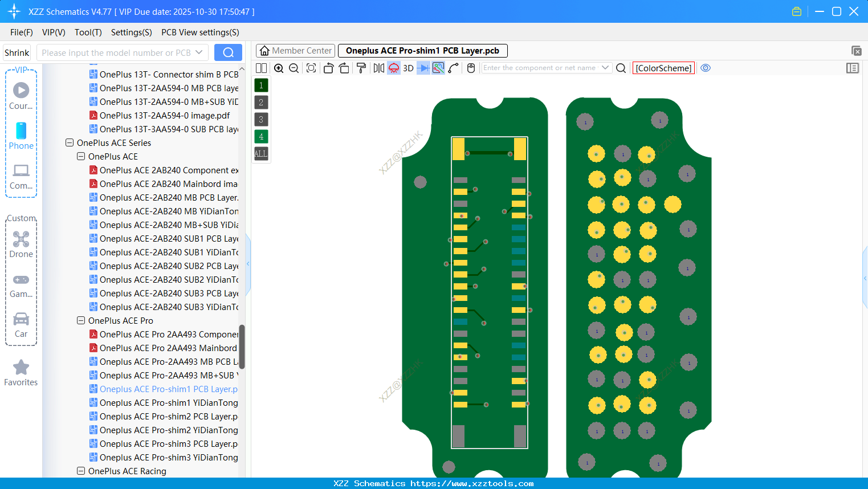868x489 pixels.
Task: Expand the right edge panel handle
Action: click(865, 278)
